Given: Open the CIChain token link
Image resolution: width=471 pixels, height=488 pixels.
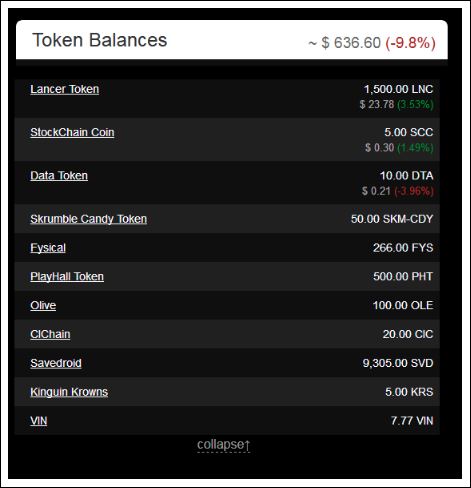Looking at the screenshot, I should click(50, 334).
